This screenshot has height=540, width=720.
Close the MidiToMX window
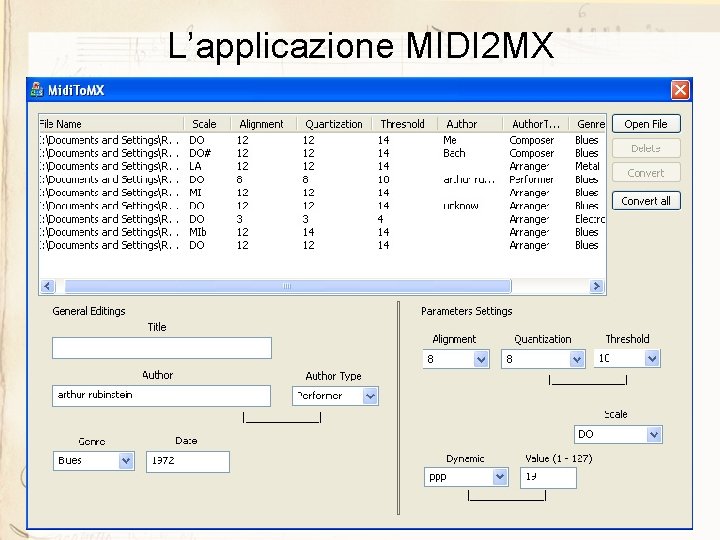click(680, 90)
